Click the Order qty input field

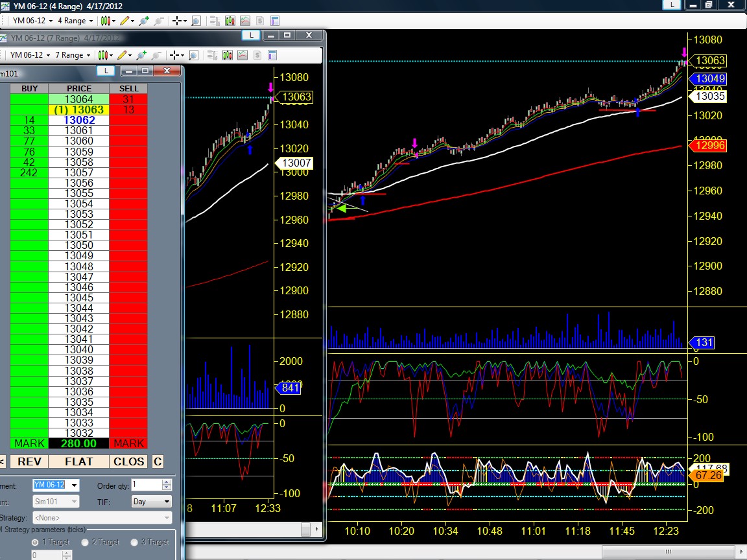147,485
